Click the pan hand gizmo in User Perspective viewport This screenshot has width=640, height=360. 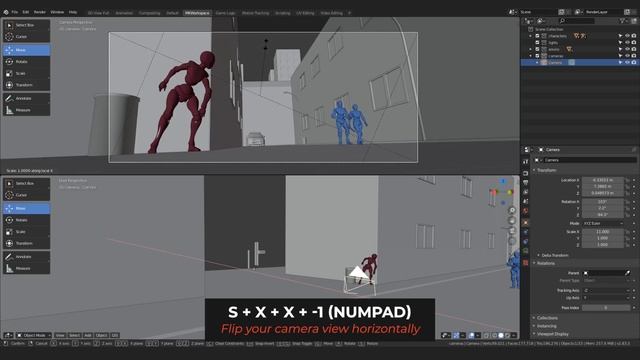(512, 221)
